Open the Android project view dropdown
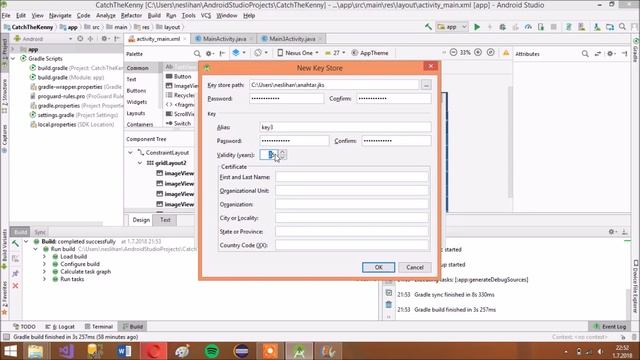Image resolution: width=640 pixels, height=360 pixels. (x=43, y=39)
